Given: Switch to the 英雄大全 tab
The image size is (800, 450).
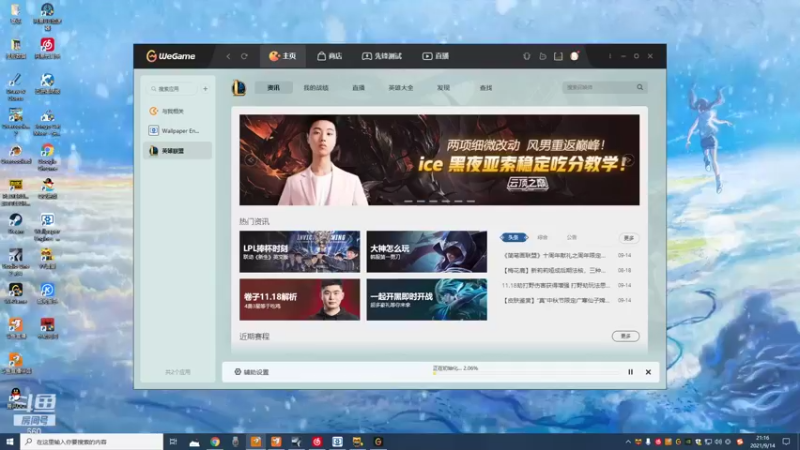Looking at the screenshot, I should (x=401, y=88).
